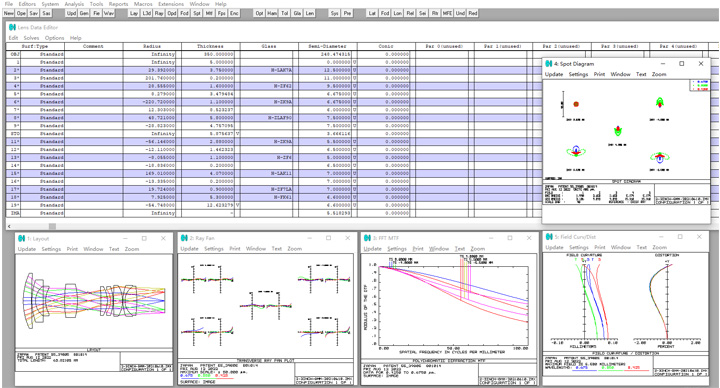Screen dimensions: 720x388
Task: Click the Mtf toolbar button
Action: tap(209, 13)
